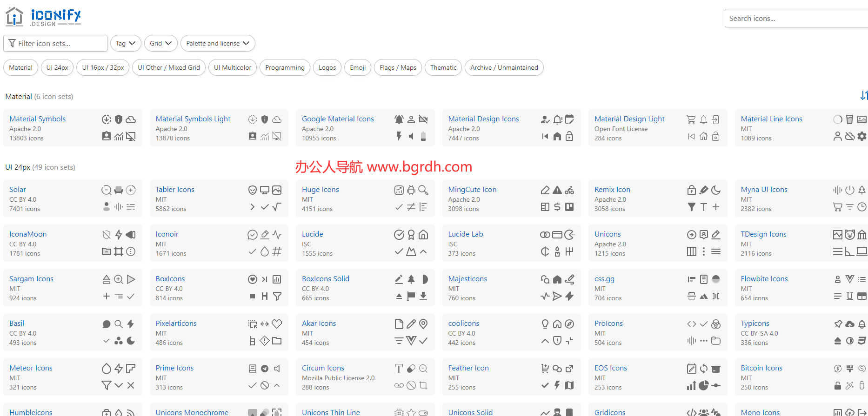
Task: Click the heart icon in Pixelarticons
Action: tap(277, 324)
